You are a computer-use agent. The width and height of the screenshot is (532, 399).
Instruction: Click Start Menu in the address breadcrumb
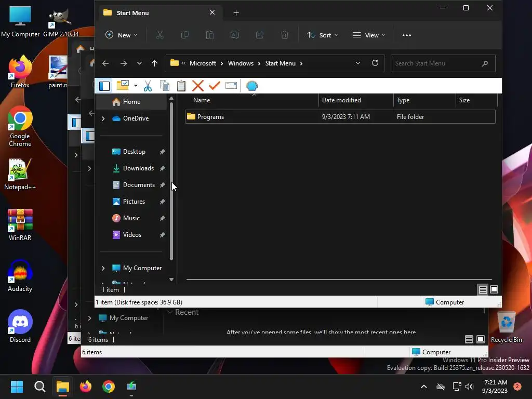[280, 63]
